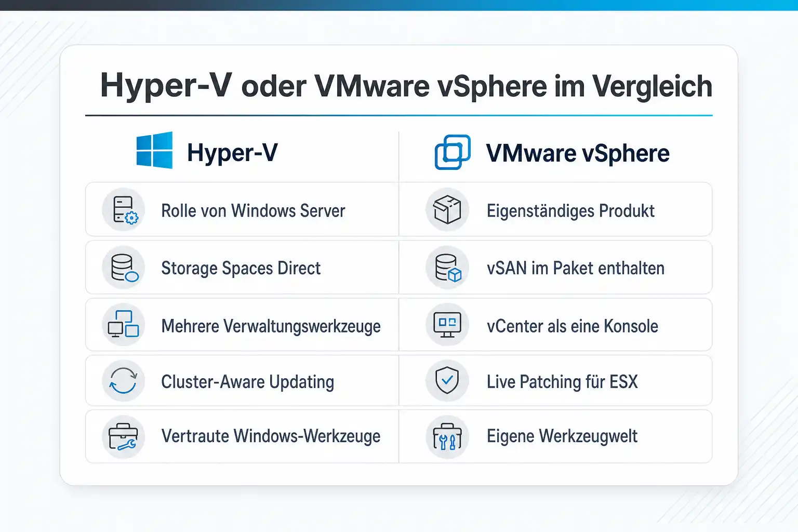
Task: Select the text "vCenter als eine Konsole"
Action: pyautogui.click(x=573, y=326)
